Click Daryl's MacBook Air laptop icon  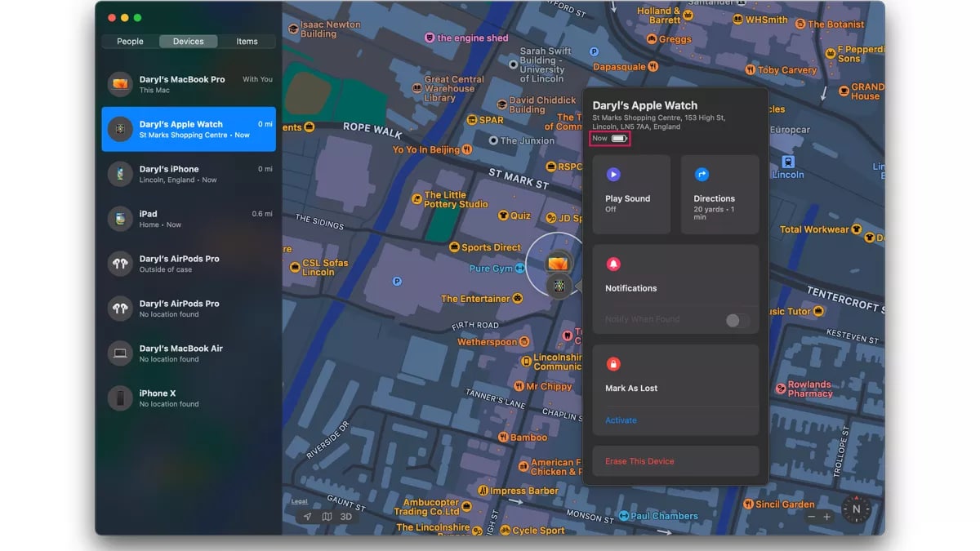[120, 353]
